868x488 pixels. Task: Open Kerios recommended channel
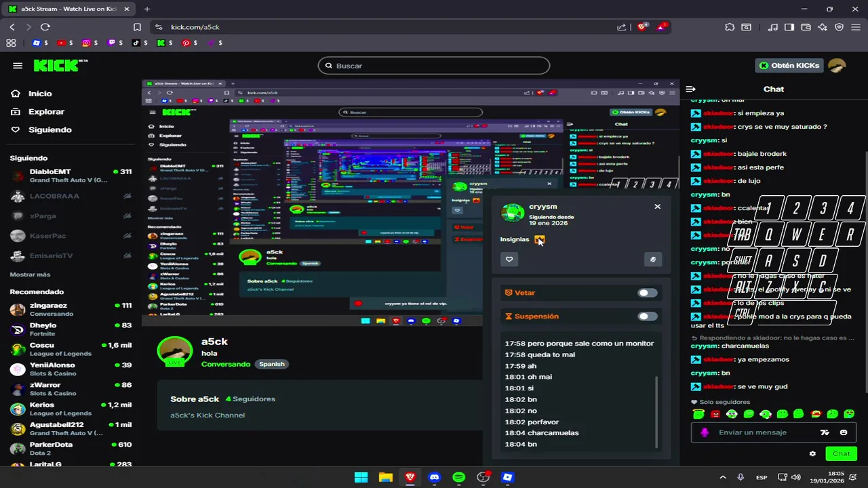point(71,409)
